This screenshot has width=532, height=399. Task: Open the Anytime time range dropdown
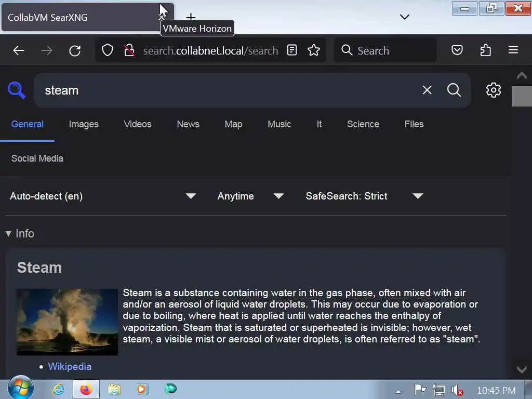tap(250, 196)
